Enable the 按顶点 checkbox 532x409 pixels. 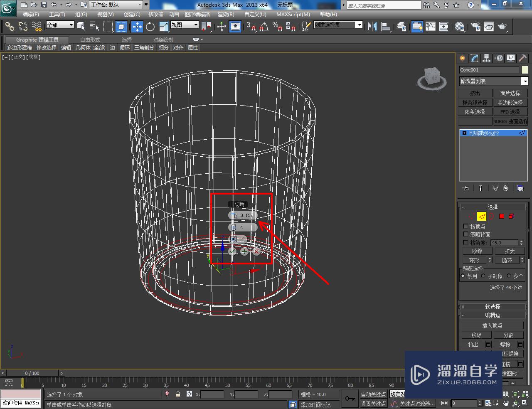tap(465, 227)
